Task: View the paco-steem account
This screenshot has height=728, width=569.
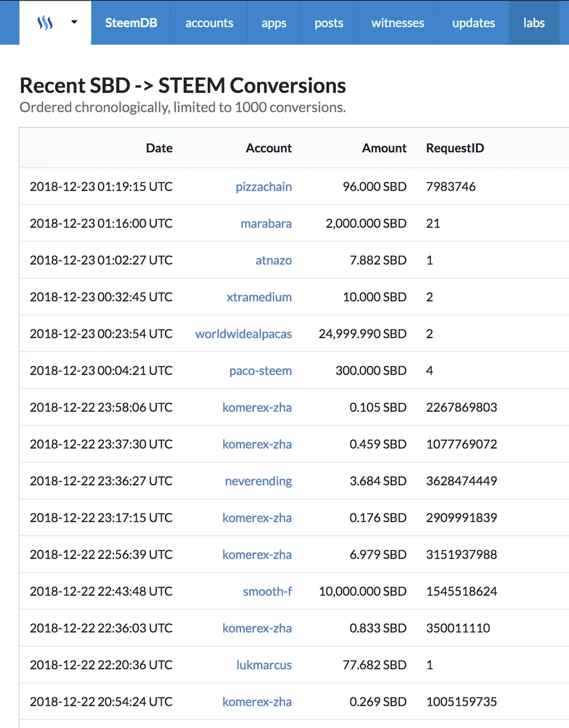Action: coord(260,371)
